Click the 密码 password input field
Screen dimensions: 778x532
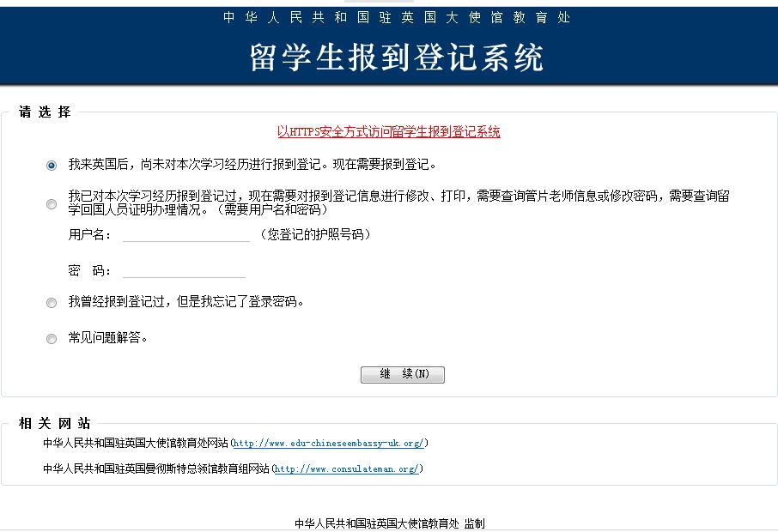point(184,270)
